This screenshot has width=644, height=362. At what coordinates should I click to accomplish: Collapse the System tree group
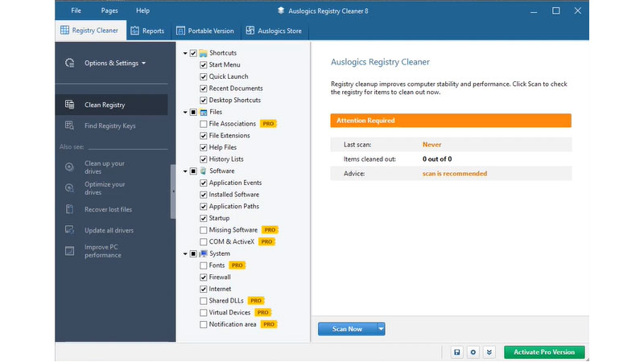point(185,253)
